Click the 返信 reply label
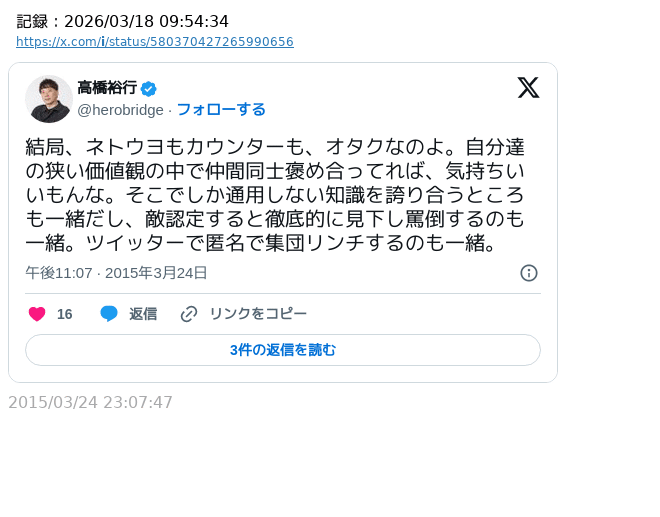The width and height of the screenshot is (660, 517). point(143,314)
